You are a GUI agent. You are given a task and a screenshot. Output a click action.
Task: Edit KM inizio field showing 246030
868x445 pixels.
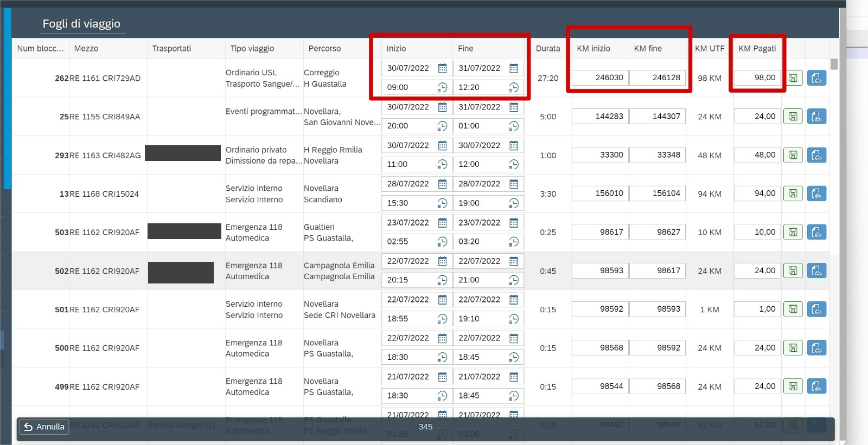600,78
